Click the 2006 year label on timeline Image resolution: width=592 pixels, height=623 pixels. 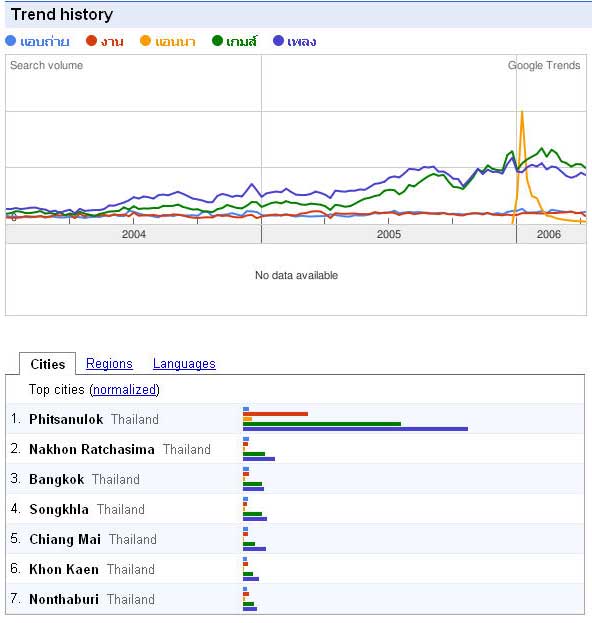click(549, 234)
